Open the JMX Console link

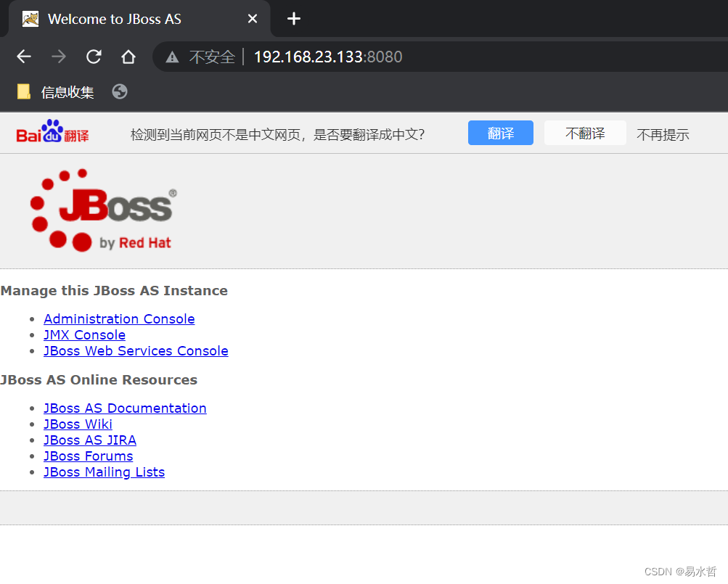coord(84,334)
